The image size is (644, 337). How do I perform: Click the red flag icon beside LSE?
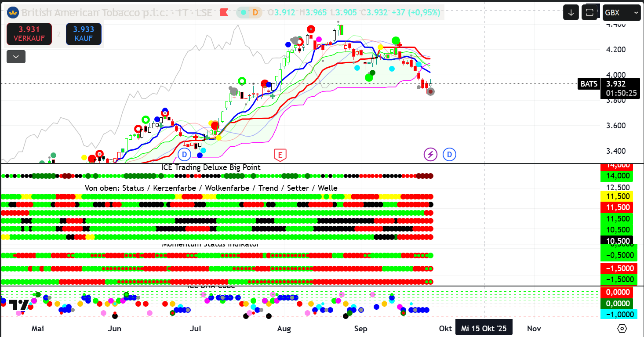(224, 13)
